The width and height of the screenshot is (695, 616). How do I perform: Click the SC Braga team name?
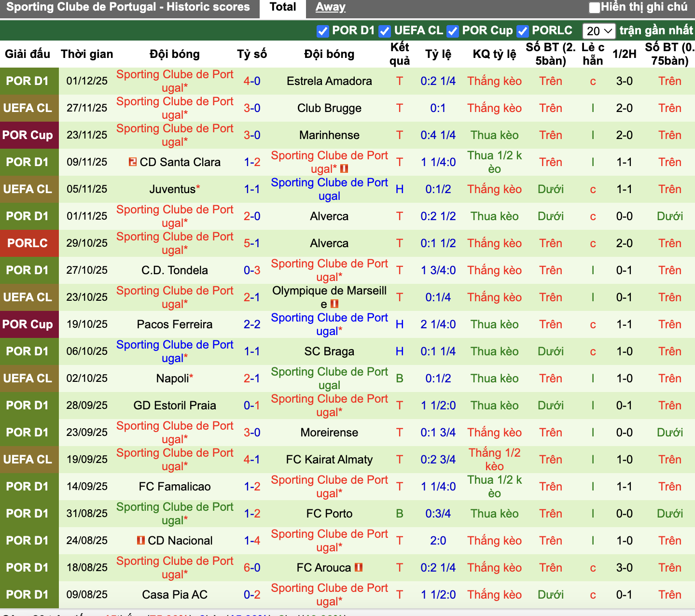[x=329, y=351]
